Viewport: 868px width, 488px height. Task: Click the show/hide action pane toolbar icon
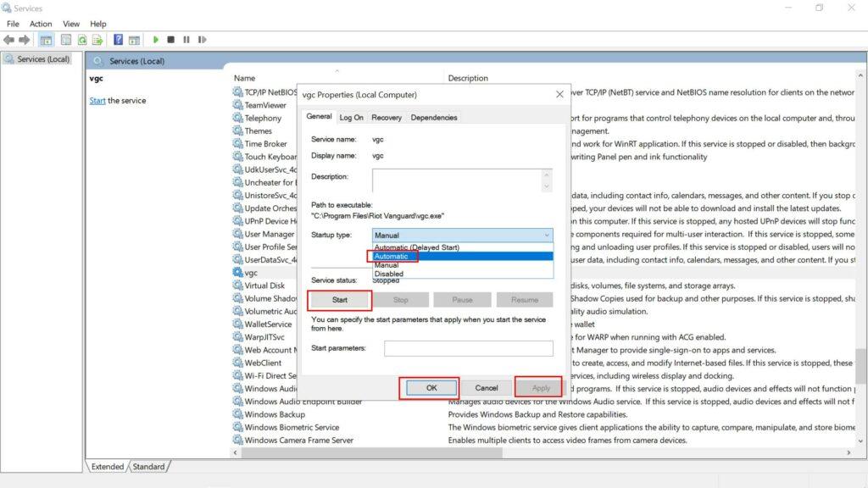pyautogui.click(x=134, y=40)
